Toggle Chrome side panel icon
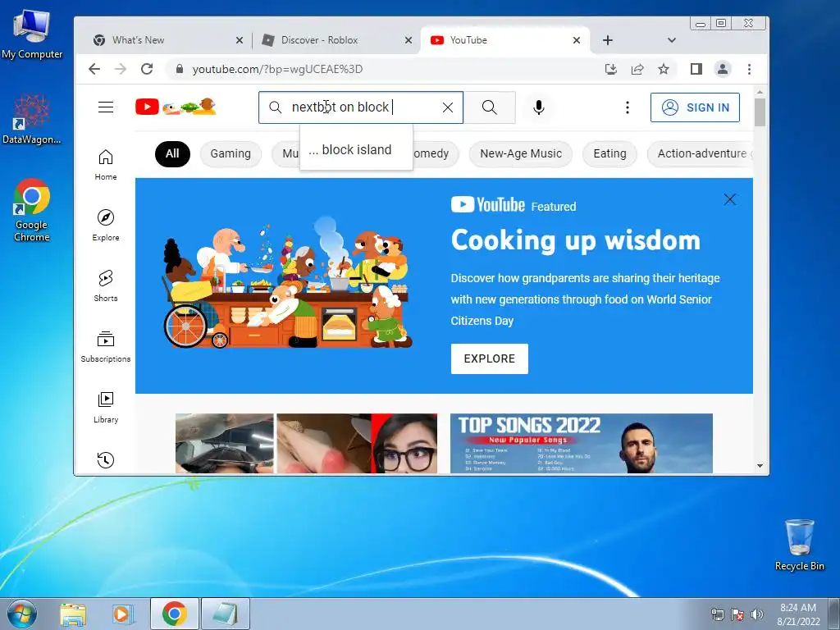Screen dimensions: 840x630 click(696, 69)
